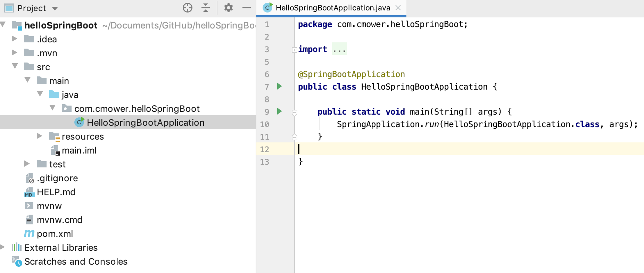
Task: Click the package icon for com.cmower.helloSpringBoot
Action: pos(67,108)
